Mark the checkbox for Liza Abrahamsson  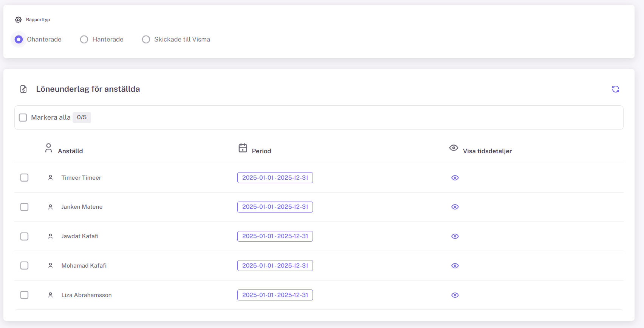click(x=24, y=295)
